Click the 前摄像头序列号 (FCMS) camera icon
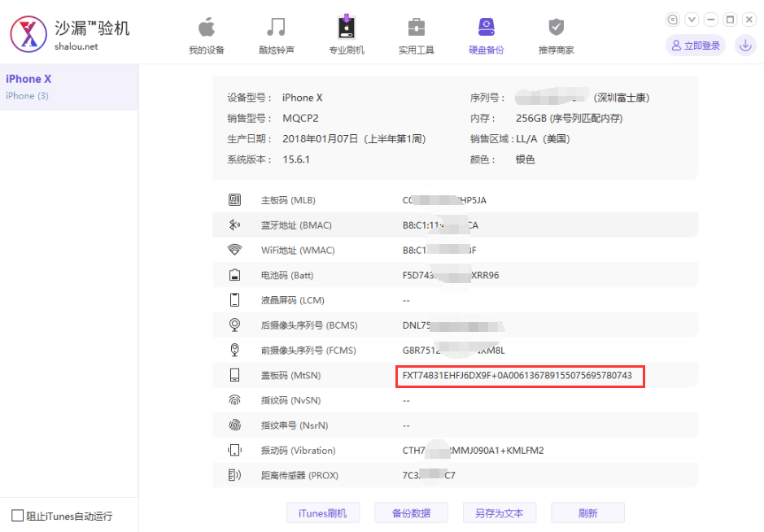This screenshot has width=764, height=532. 235,350
